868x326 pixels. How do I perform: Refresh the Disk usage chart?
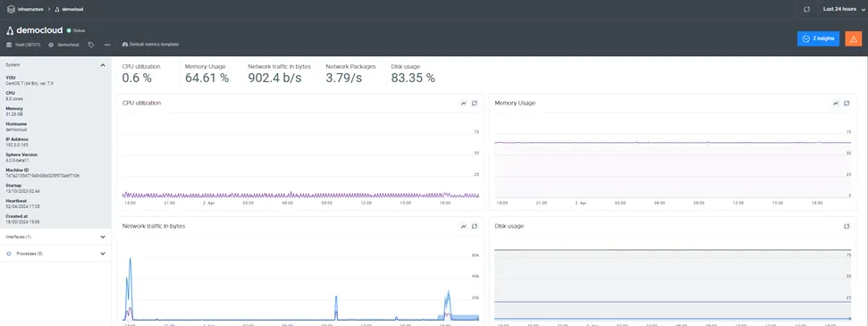click(847, 226)
